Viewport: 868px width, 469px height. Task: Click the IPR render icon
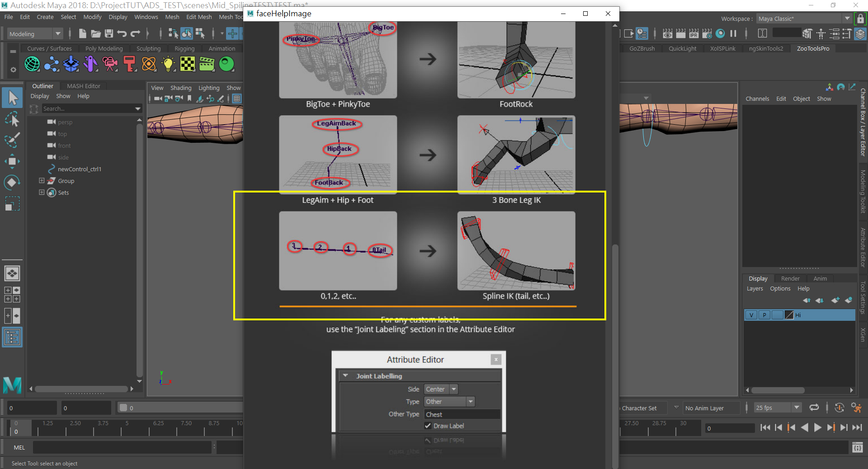tap(693, 33)
